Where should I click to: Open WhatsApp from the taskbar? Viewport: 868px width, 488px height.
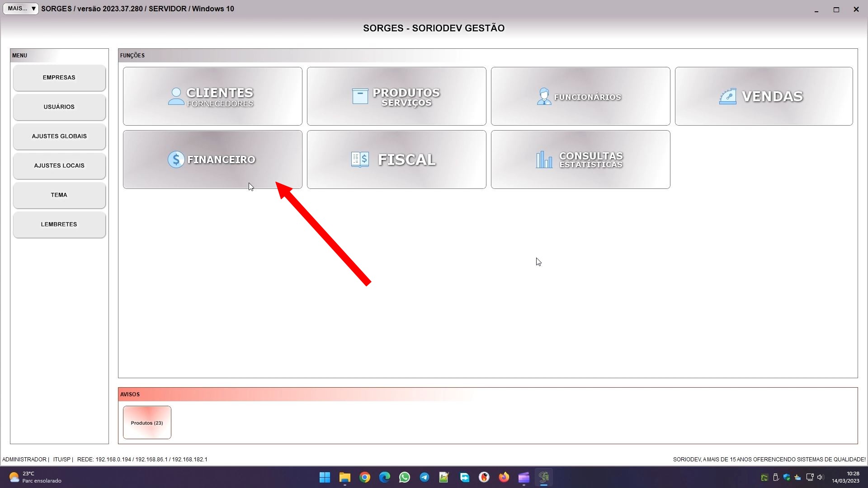[405, 477]
